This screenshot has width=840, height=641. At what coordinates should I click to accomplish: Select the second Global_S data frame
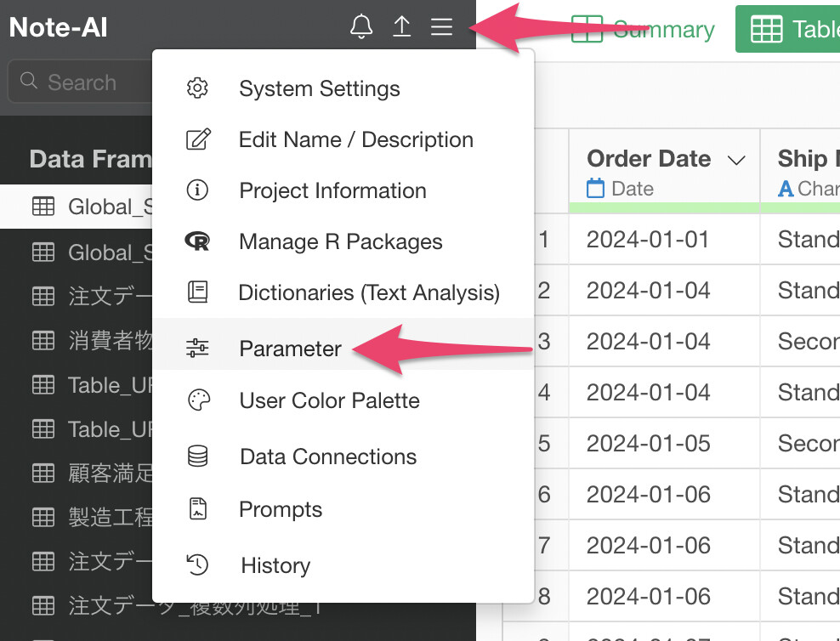[x=76, y=252]
